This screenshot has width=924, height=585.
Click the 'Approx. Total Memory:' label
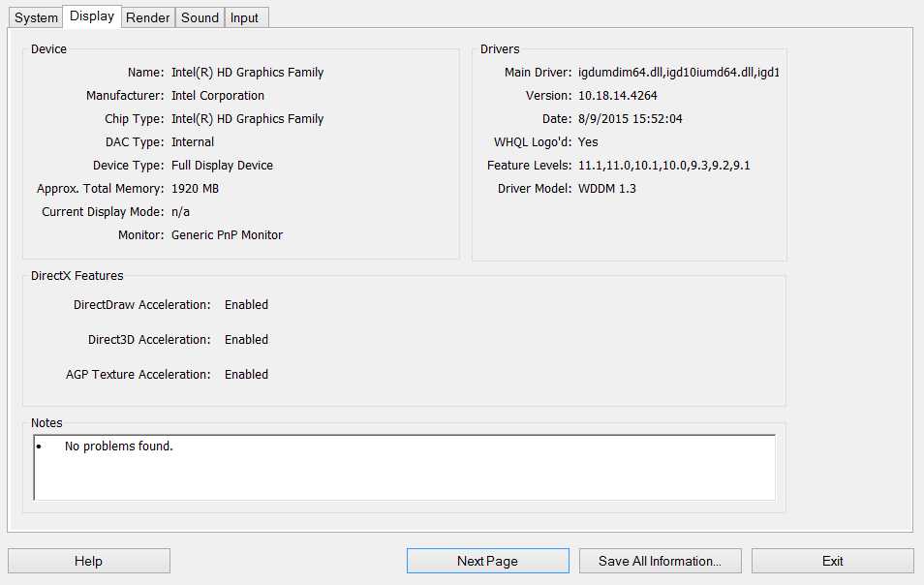[100, 189]
